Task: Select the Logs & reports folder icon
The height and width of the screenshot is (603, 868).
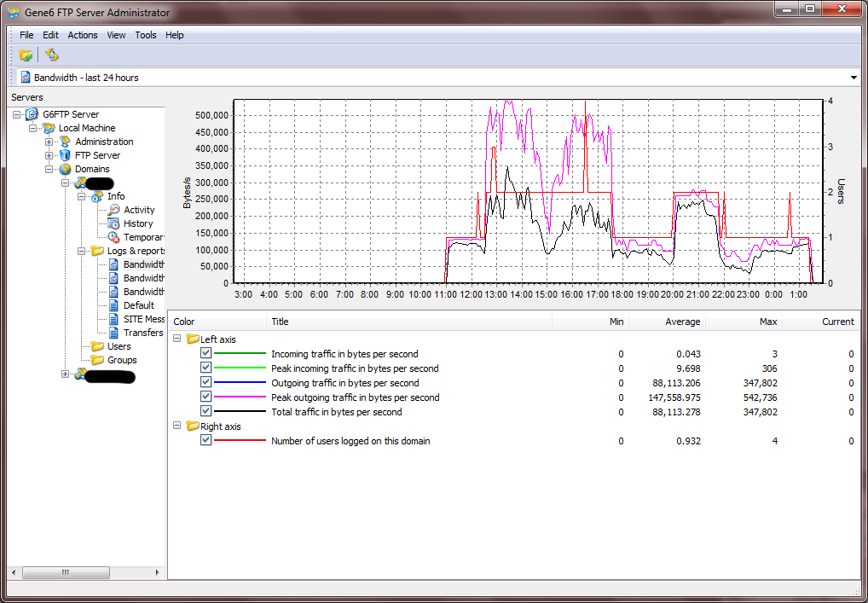Action: 97,251
